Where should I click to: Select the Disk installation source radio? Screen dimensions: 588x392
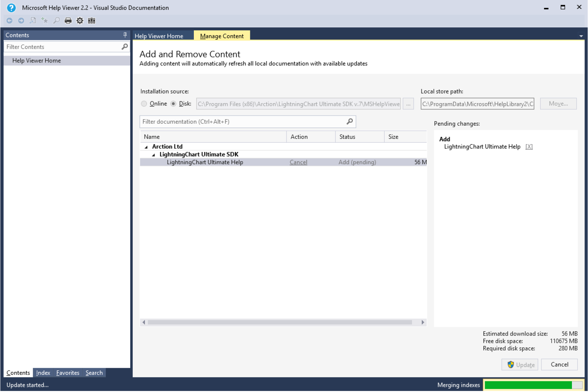pos(173,104)
